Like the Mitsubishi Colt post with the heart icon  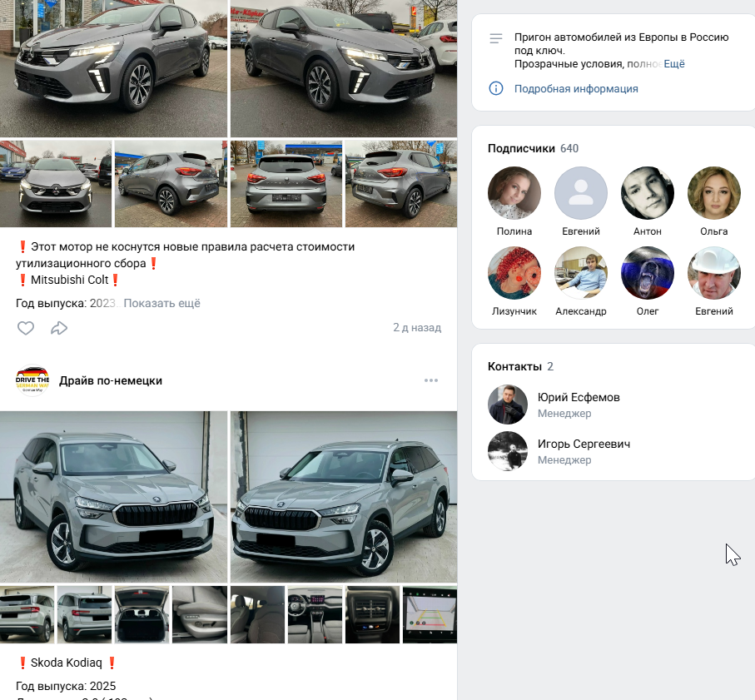pyautogui.click(x=26, y=328)
